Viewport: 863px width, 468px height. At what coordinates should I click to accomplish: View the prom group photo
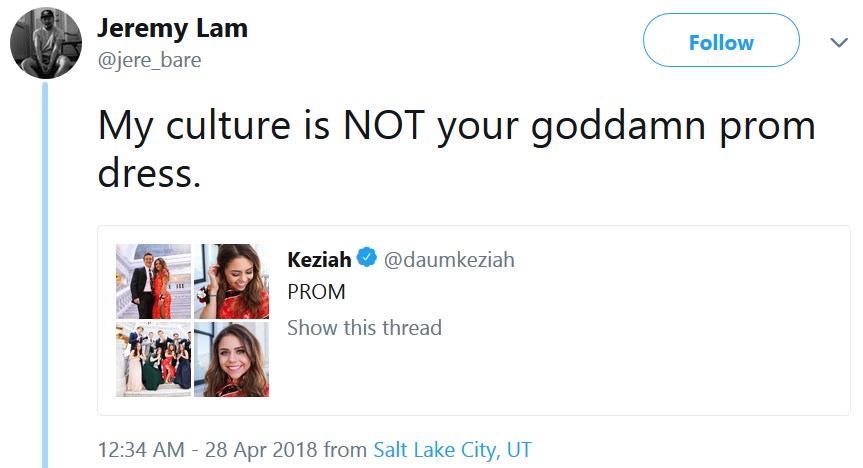pos(154,360)
